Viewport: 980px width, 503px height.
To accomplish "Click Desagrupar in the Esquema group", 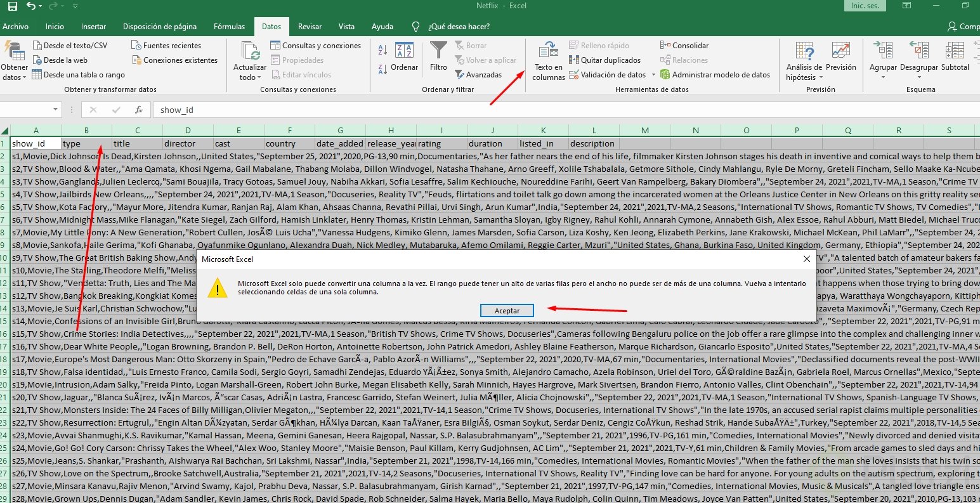I will [x=919, y=61].
